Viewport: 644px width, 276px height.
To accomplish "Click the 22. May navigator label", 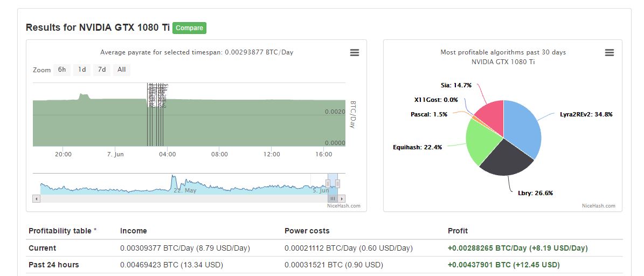I will (x=185, y=191).
